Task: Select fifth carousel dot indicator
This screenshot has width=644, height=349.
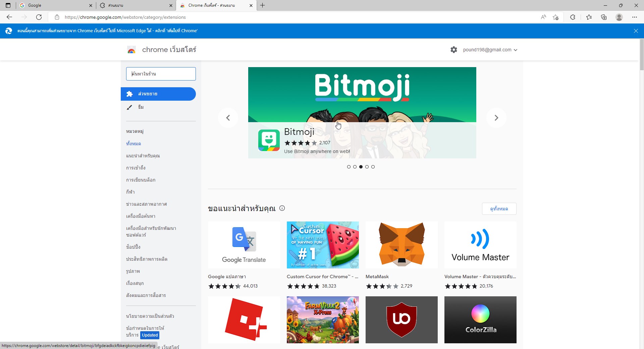Action: (373, 167)
